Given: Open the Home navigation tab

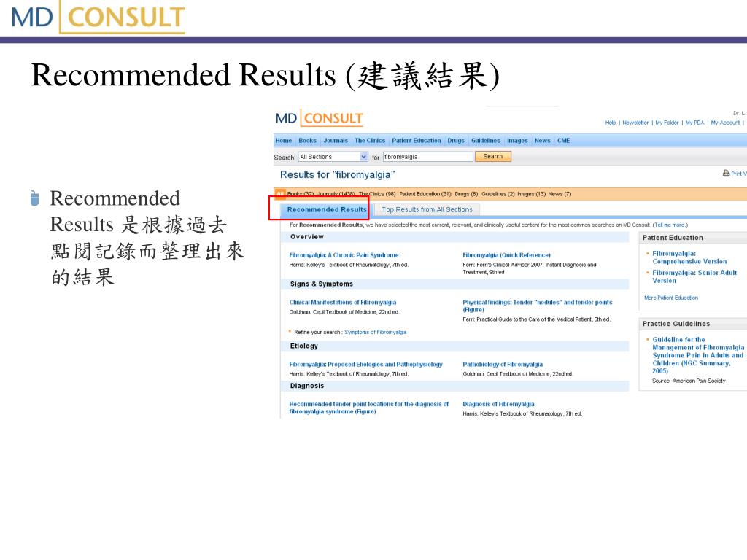Looking at the screenshot, I should pyautogui.click(x=284, y=141).
